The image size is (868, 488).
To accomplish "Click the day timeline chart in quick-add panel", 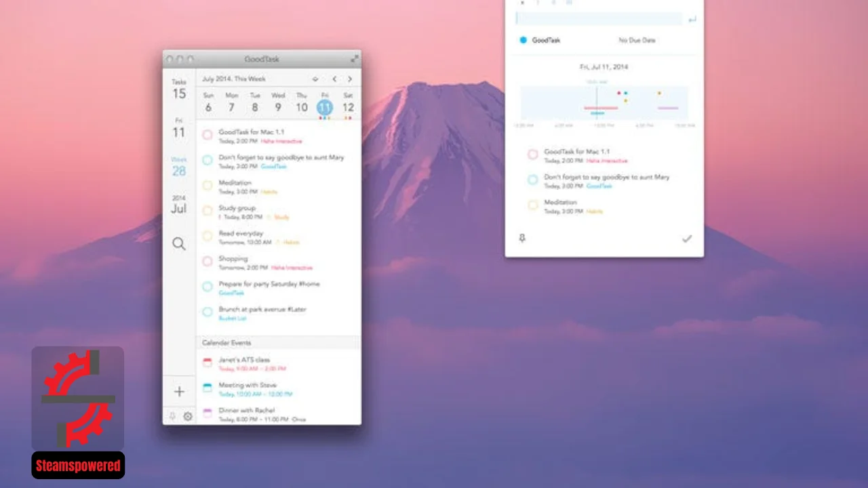I will point(604,103).
